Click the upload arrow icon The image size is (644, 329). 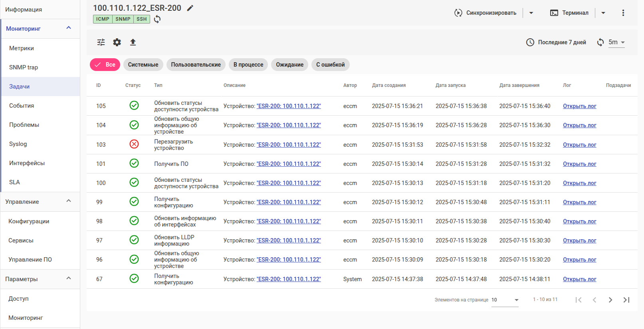133,42
